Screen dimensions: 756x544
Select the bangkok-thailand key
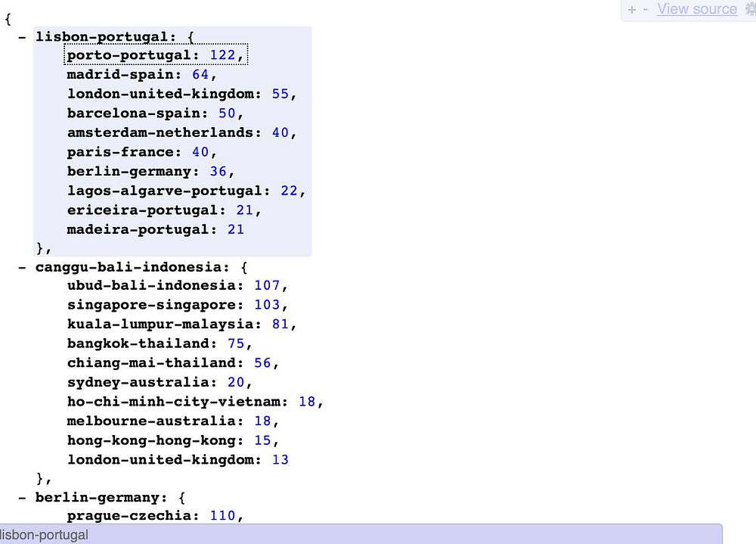138,343
